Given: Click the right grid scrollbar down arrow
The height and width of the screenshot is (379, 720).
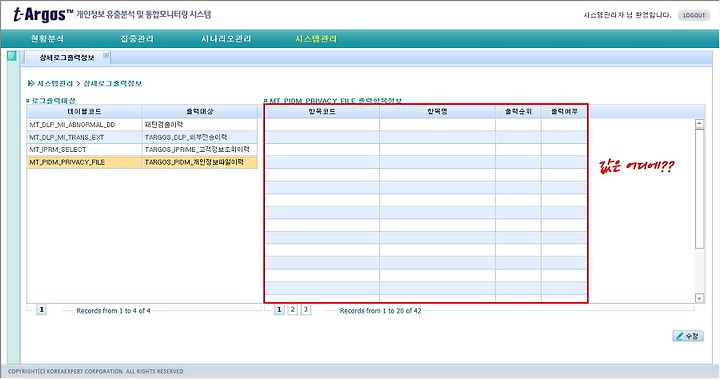Looking at the screenshot, I should pyautogui.click(x=699, y=299).
